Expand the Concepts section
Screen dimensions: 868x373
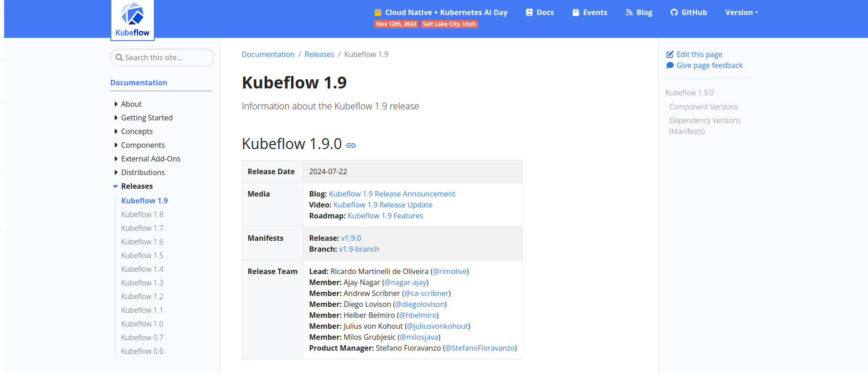click(116, 131)
